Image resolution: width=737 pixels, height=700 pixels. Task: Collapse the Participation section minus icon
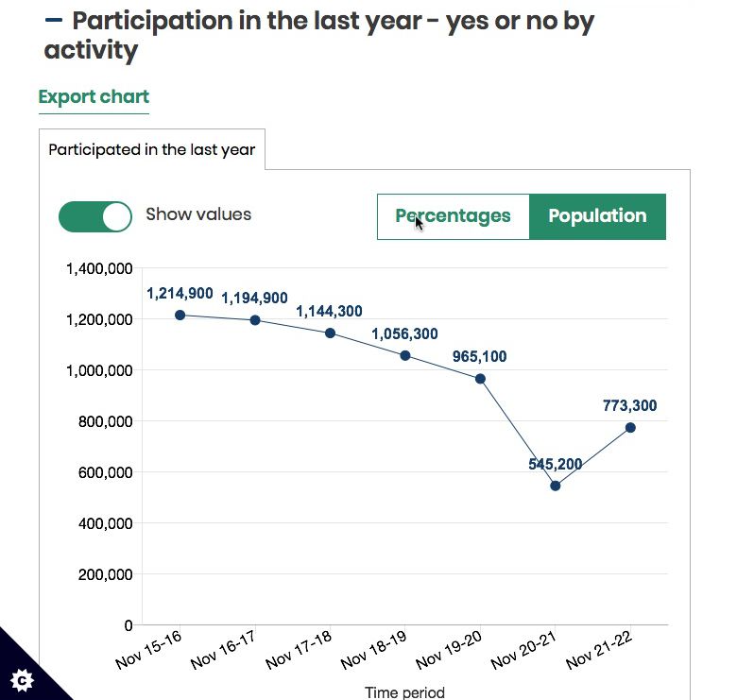click(x=54, y=21)
